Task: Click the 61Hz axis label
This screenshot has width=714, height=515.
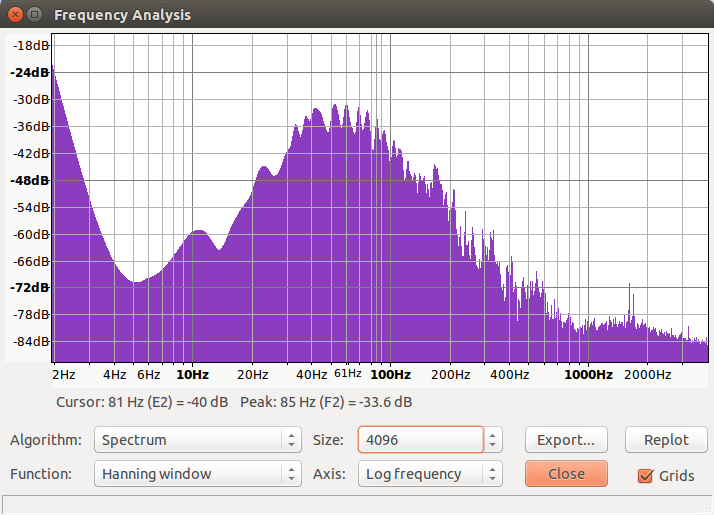Action: (x=347, y=373)
